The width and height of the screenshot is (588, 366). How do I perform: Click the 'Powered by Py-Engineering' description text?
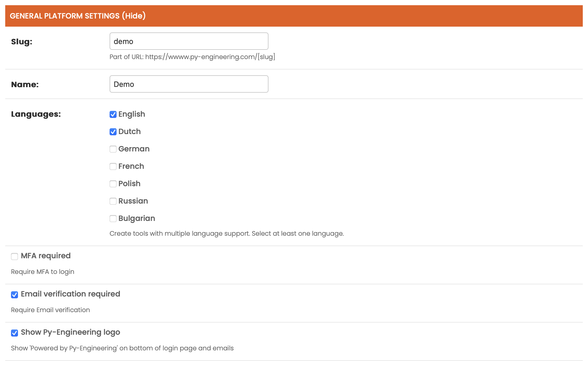point(122,348)
